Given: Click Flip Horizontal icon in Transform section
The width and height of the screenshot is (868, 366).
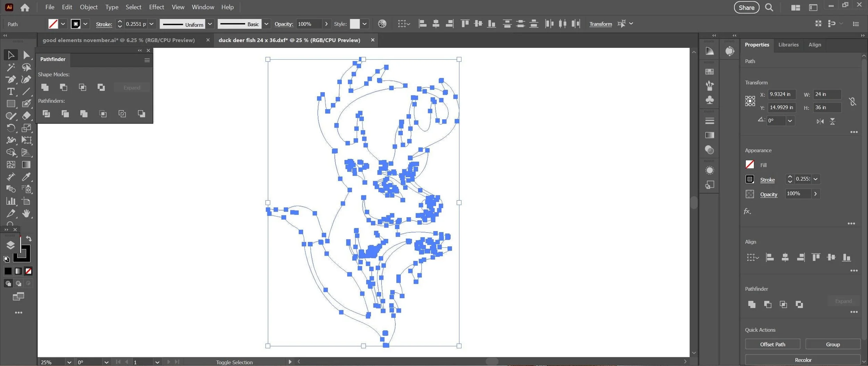Looking at the screenshot, I should (820, 121).
